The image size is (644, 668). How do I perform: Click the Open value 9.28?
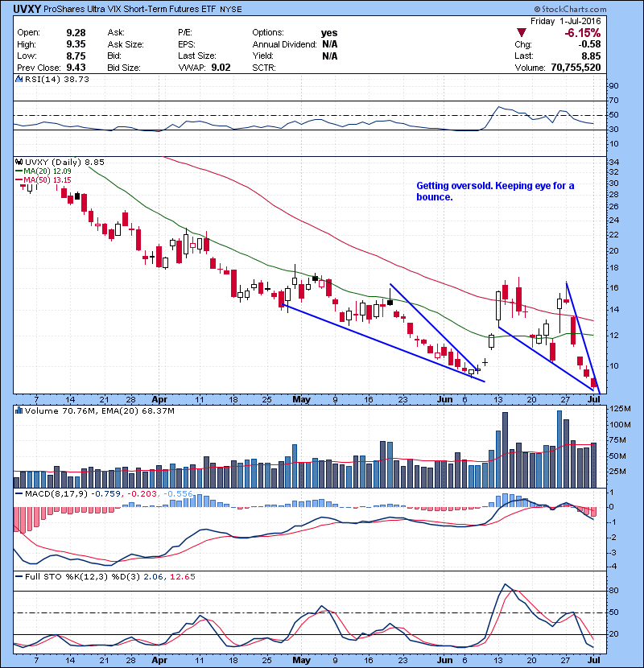[76, 33]
